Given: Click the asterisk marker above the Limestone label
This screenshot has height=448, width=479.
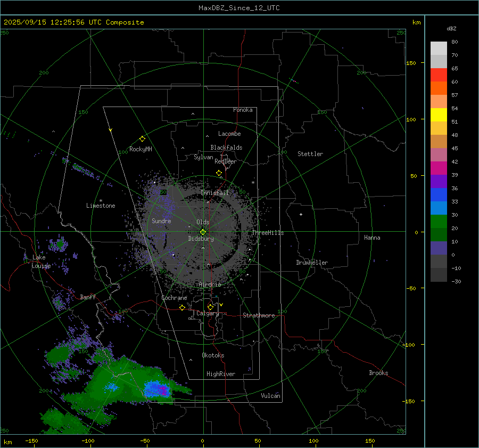Looking at the screenshot, I should coord(101,201).
